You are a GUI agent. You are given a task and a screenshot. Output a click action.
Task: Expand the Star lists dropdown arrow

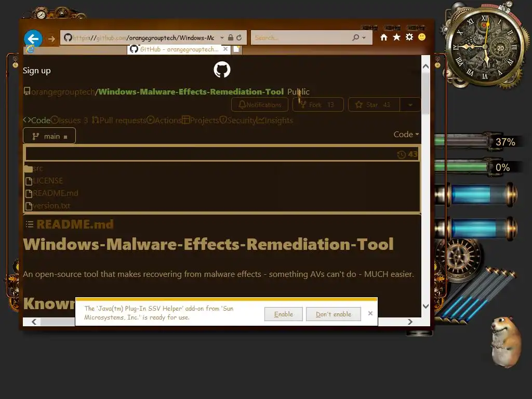pos(410,105)
